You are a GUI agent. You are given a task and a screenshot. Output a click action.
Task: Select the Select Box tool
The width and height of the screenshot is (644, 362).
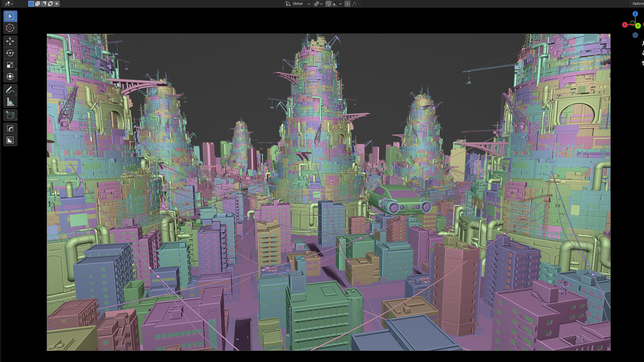[x=10, y=16]
